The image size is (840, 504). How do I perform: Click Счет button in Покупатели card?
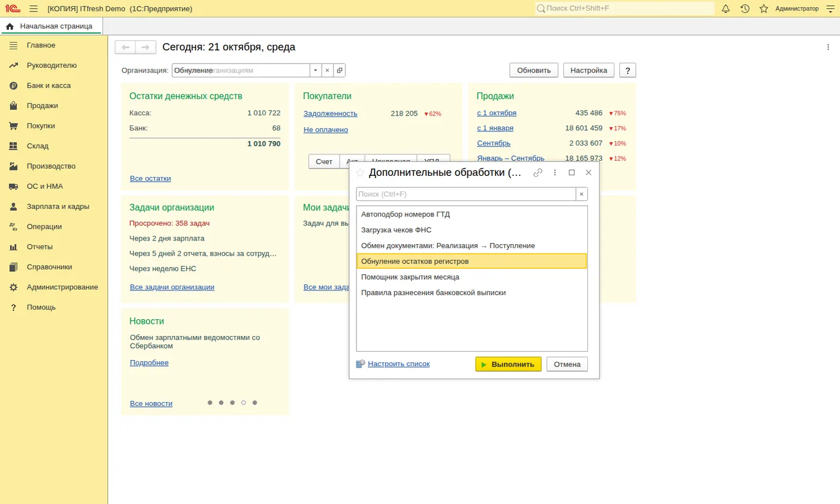pyautogui.click(x=324, y=161)
